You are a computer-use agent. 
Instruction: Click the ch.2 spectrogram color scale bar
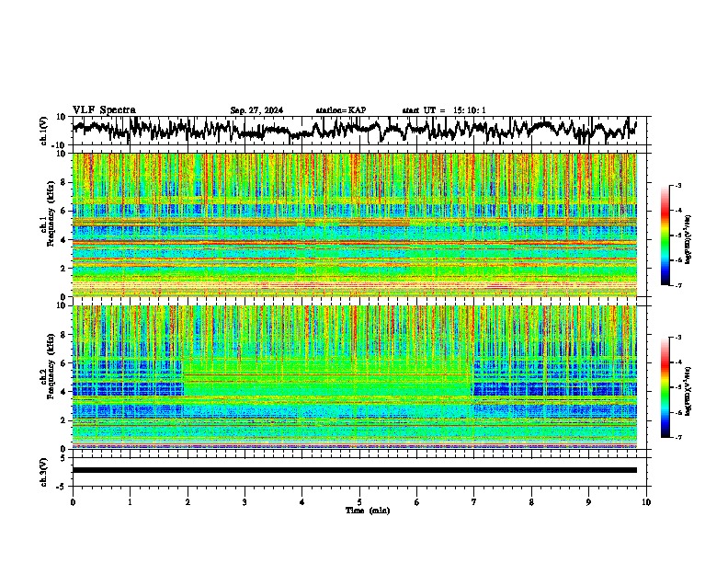pos(665,387)
